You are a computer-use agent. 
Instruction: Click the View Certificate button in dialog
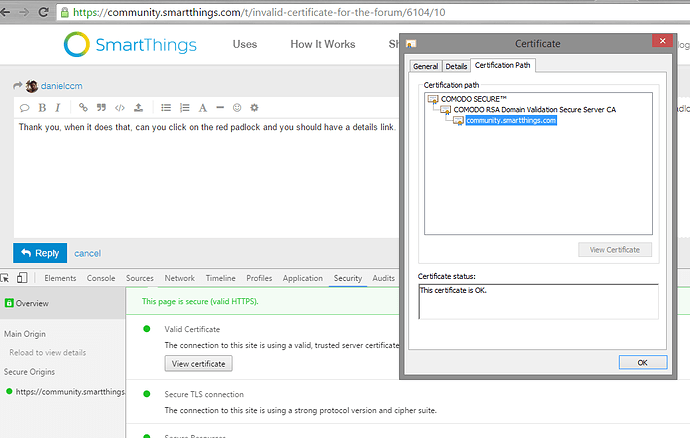click(x=615, y=250)
